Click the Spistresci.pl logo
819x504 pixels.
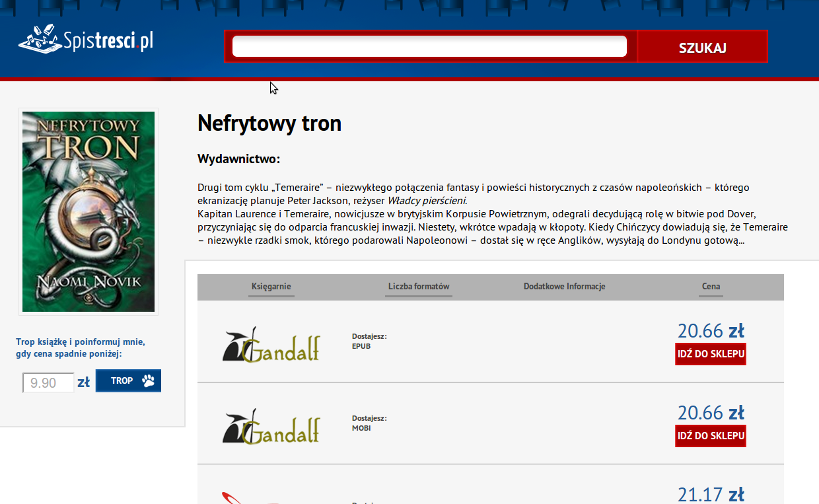pyautogui.click(x=86, y=41)
